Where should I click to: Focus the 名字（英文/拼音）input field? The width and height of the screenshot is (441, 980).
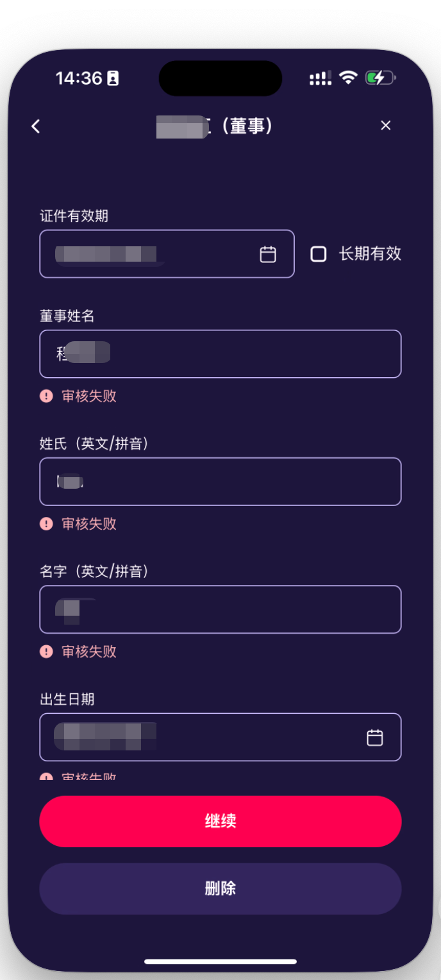click(x=220, y=609)
